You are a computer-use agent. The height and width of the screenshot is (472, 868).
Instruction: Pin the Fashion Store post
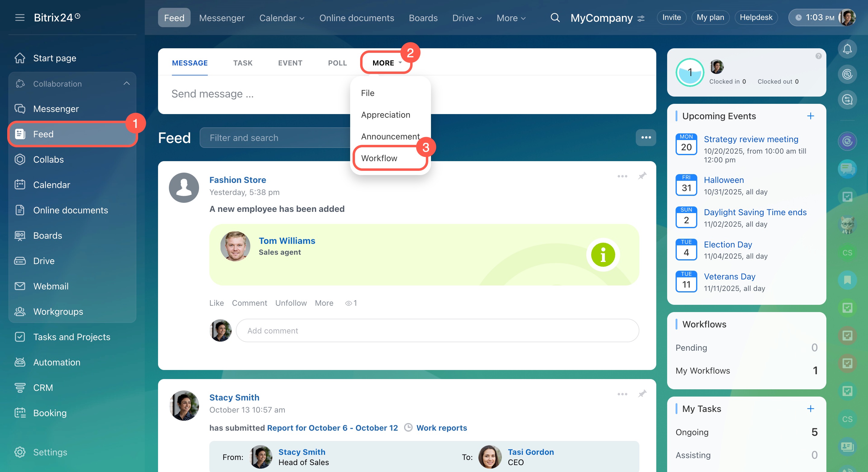(642, 176)
